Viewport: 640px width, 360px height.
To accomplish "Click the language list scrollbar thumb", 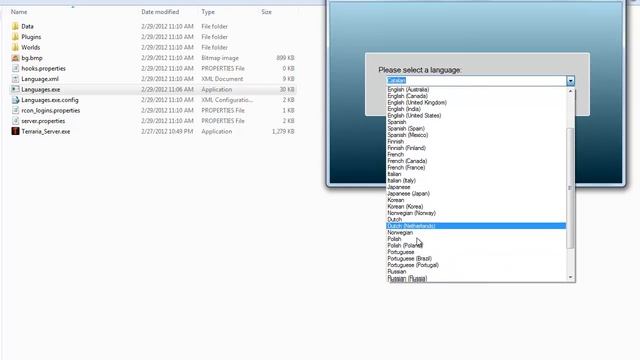I will 570,188.
